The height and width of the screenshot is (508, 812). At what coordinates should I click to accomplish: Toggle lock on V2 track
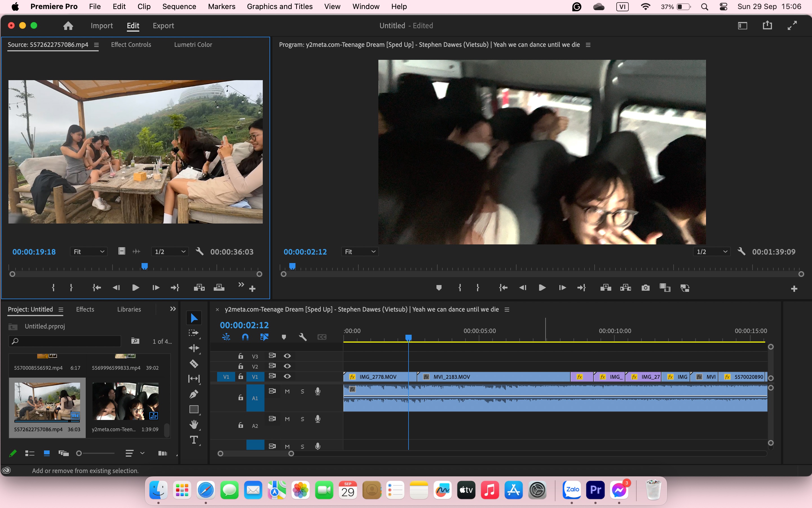pos(240,366)
